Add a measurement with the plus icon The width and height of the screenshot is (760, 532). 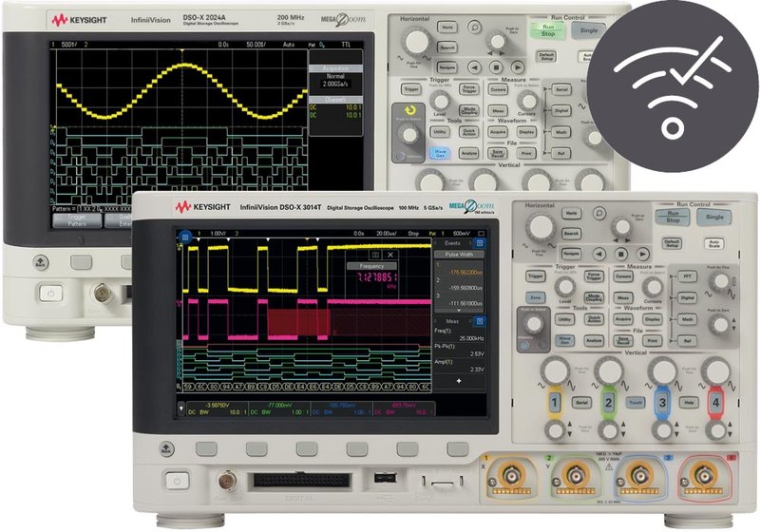(459, 381)
